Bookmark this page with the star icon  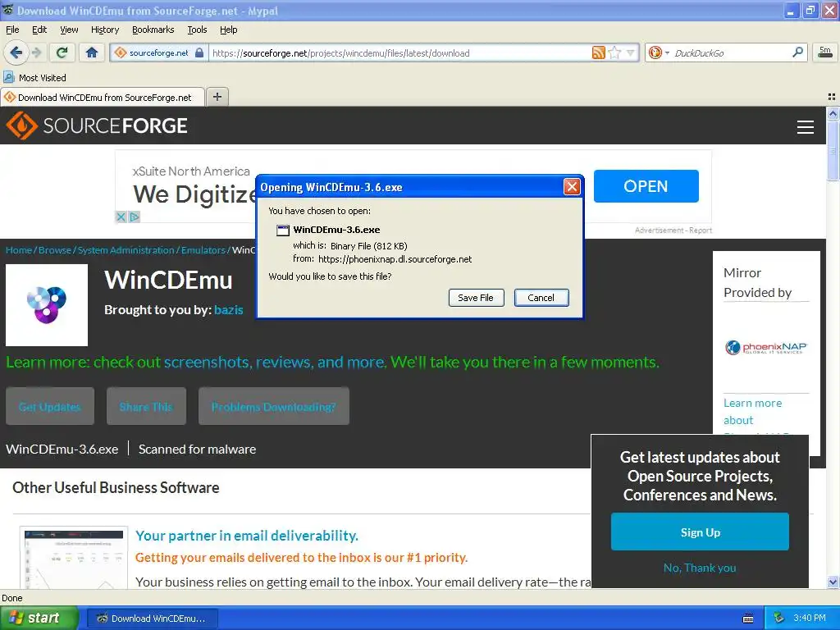[614, 52]
